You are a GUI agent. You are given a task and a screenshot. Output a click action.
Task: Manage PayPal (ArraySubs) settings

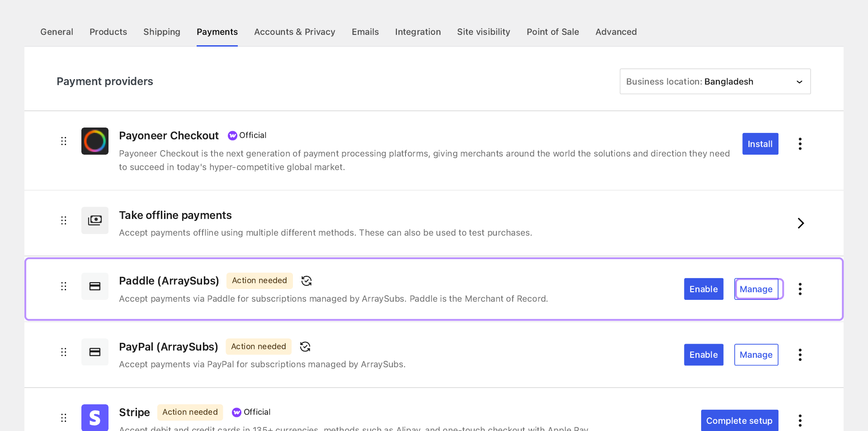tap(756, 355)
